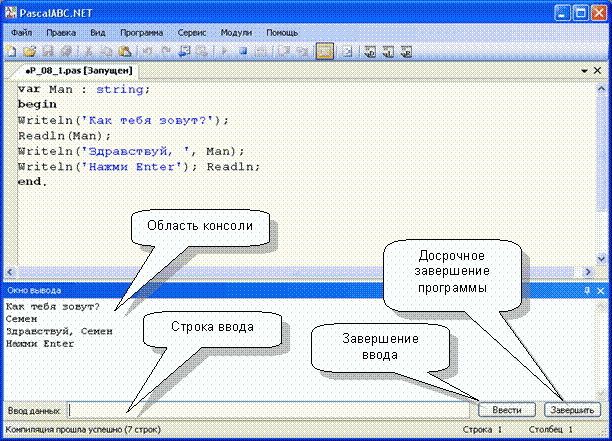The image size is (612, 441).
Task: Undo the last edit via toolbar
Action: 147,51
